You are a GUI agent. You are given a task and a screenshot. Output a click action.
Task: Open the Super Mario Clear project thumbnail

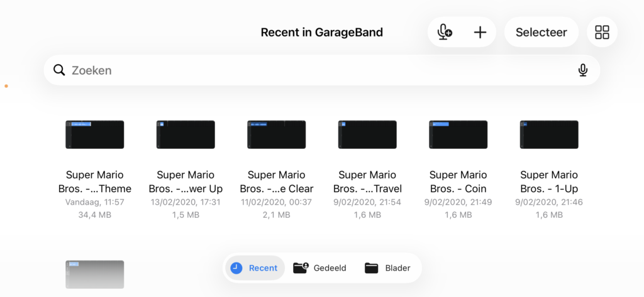[277, 134]
